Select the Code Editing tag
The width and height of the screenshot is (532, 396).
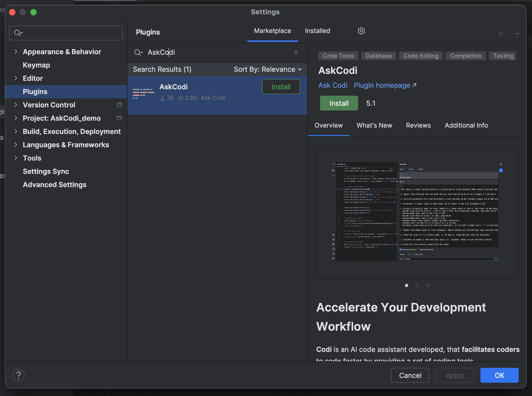point(421,56)
